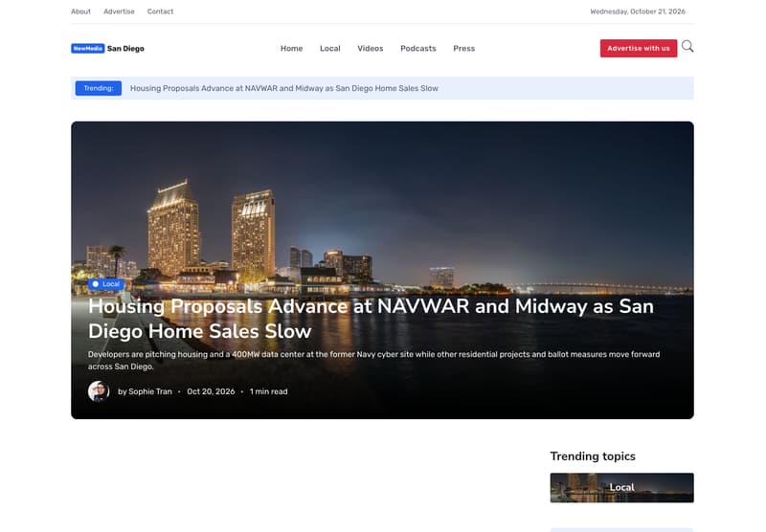766x532 pixels.
Task: Open the Contact top bar link
Action: [x=160, y=11]
